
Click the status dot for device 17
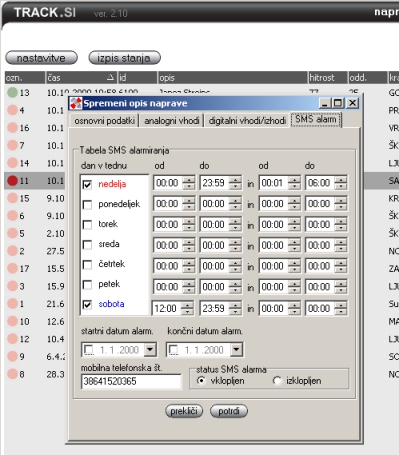(12, 268)
